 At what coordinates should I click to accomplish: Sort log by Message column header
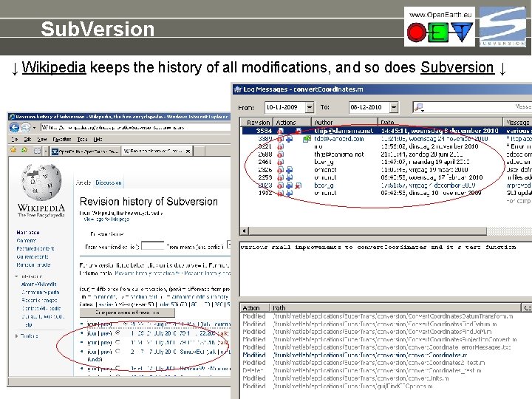tap(517, 122)
